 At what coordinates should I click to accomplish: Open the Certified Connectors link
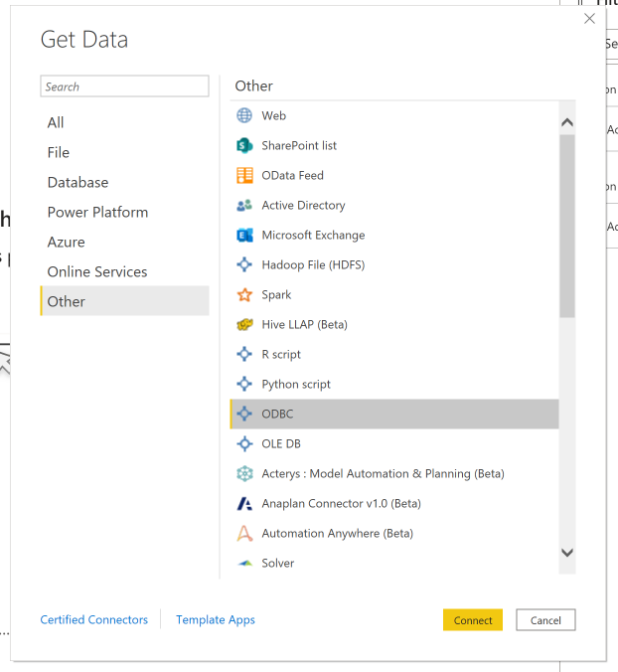[93, 619]
